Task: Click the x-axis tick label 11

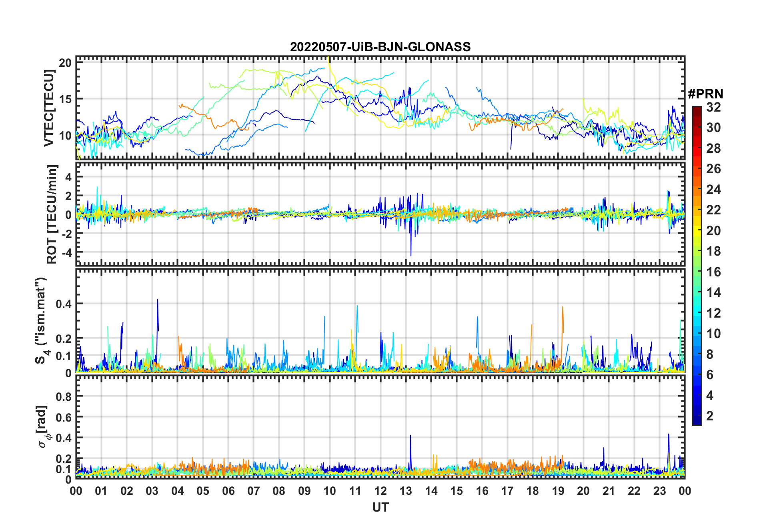Action: (x=355, y=491)
